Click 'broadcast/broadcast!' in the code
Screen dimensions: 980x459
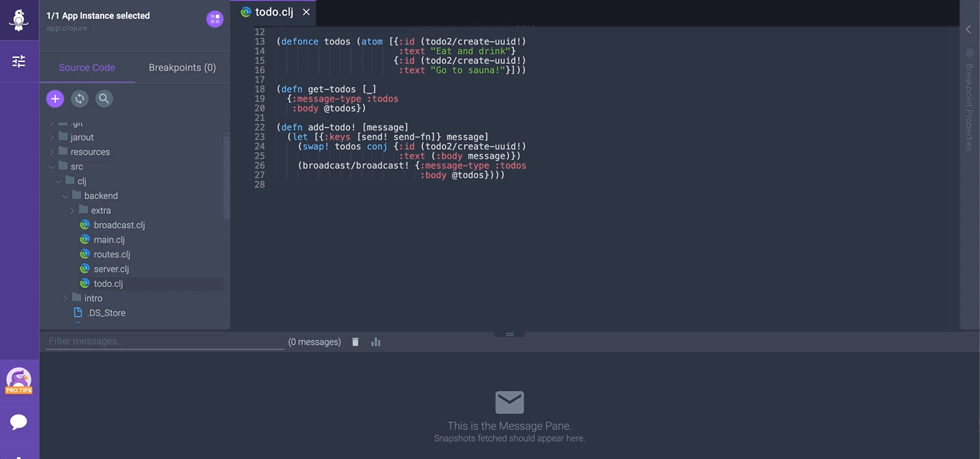[x=356, y=165]
